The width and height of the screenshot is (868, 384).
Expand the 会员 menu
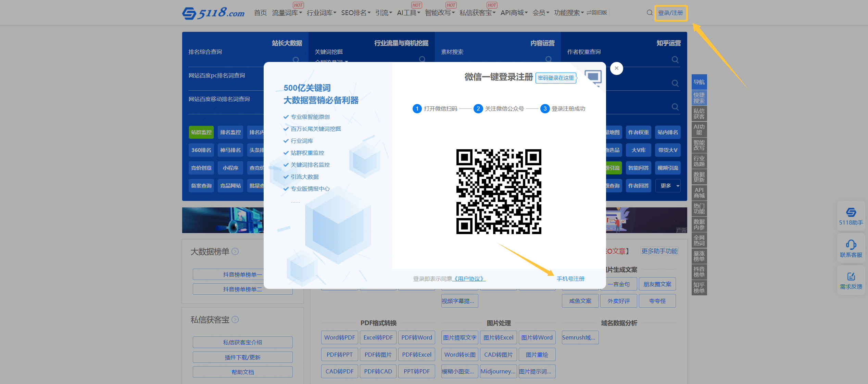(x=541, y=13)
